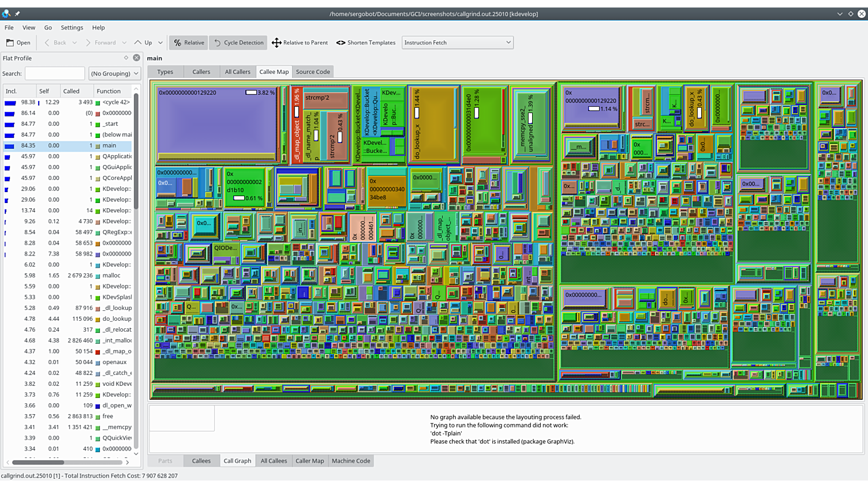
Task: Sort by the Incl. column header
Action: tap(12, 91)
